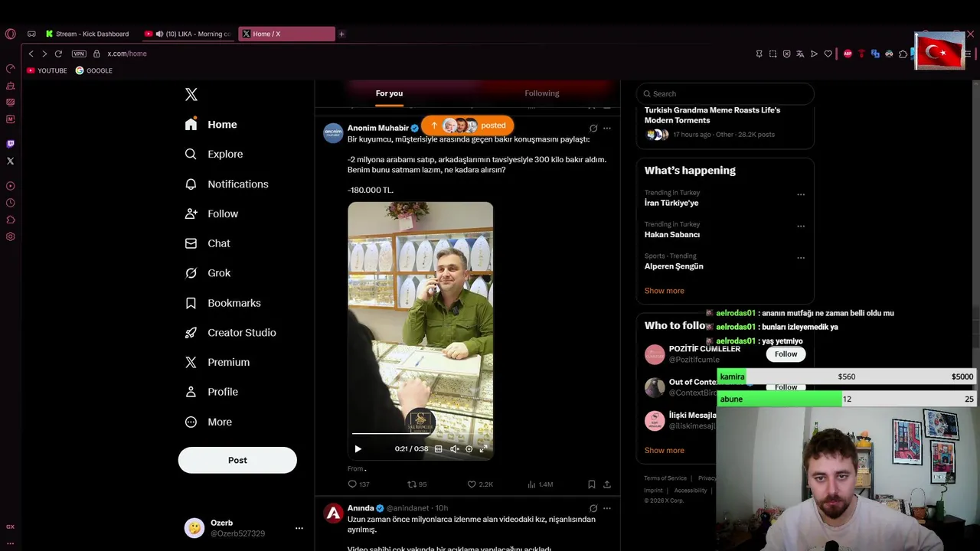Bookmark the Anonim Muhabir post
This screenshot has width=980, height=551.
pos(591,484)
